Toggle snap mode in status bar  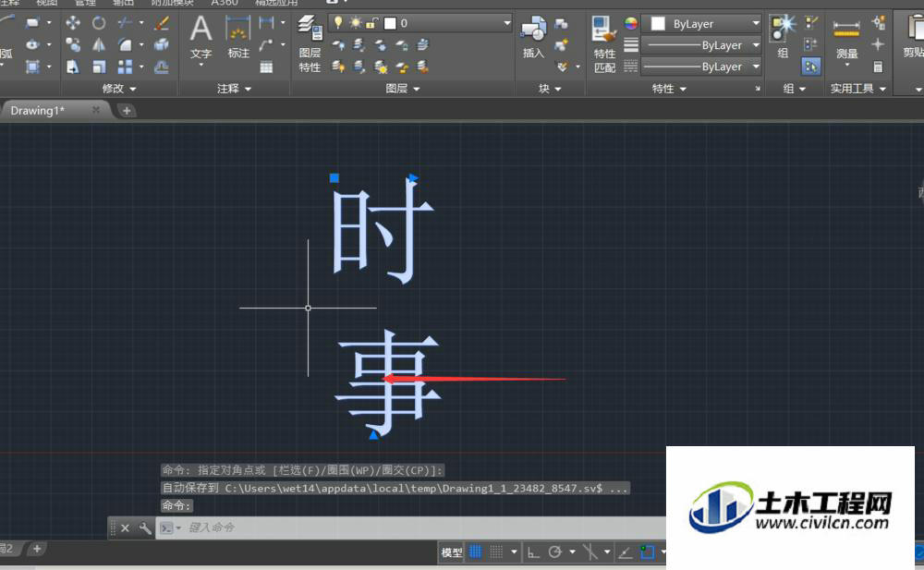pos(497,552)
